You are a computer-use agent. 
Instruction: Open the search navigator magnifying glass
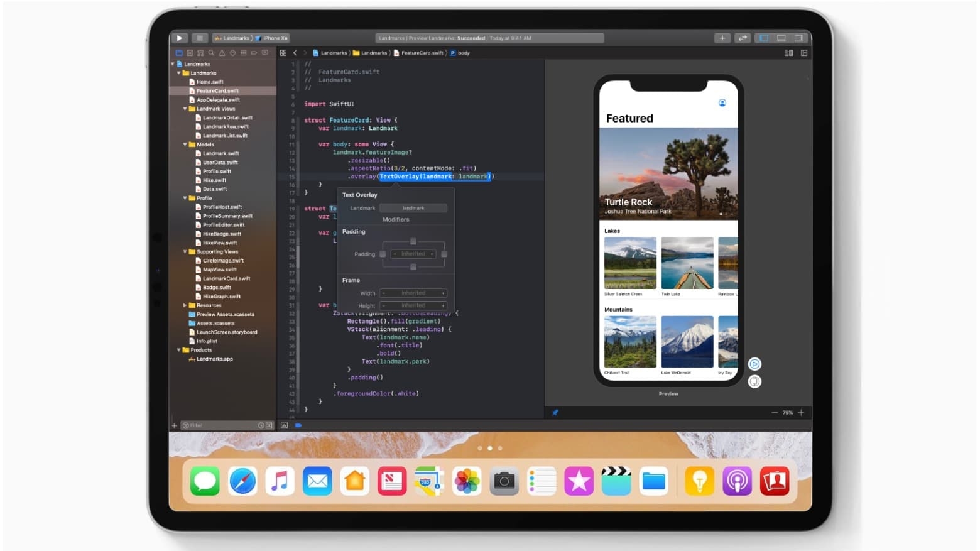point(212,53)
